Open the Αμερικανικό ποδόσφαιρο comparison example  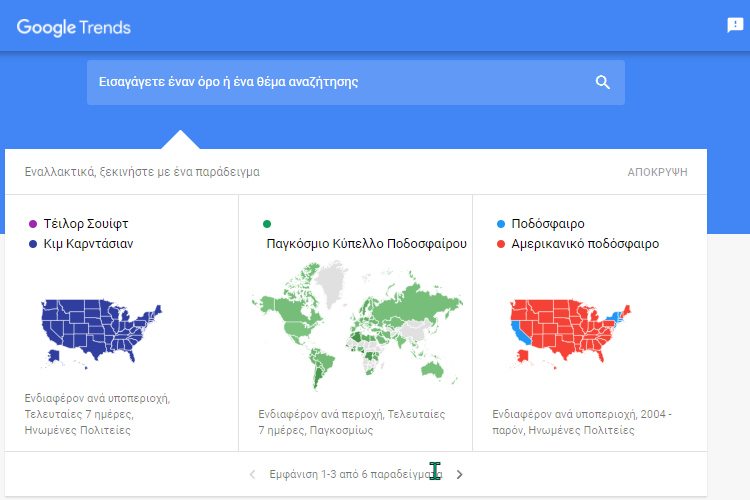(x=585, y=243)
